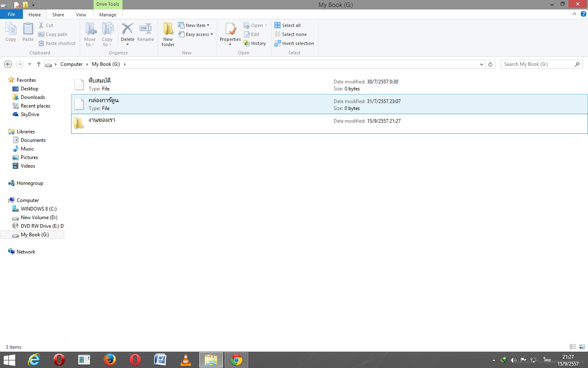
Task: Go forward using the Forward arrow
Action: (x=20, y=64)
